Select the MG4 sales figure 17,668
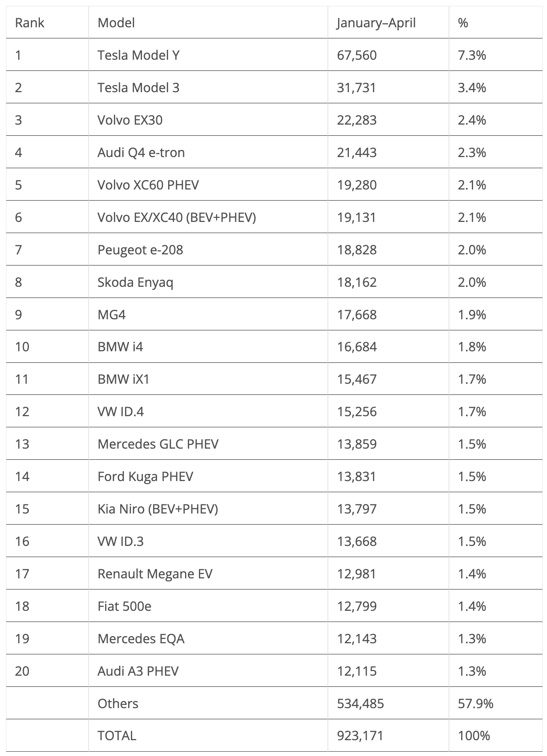This screenshot has width=547, height=756. (357, 315)
